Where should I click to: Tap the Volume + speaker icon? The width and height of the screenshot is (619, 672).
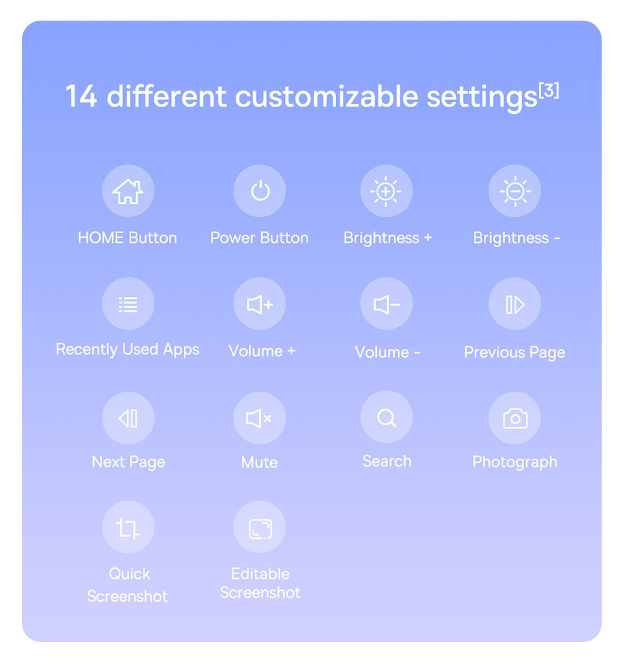(x=259, y=304)
